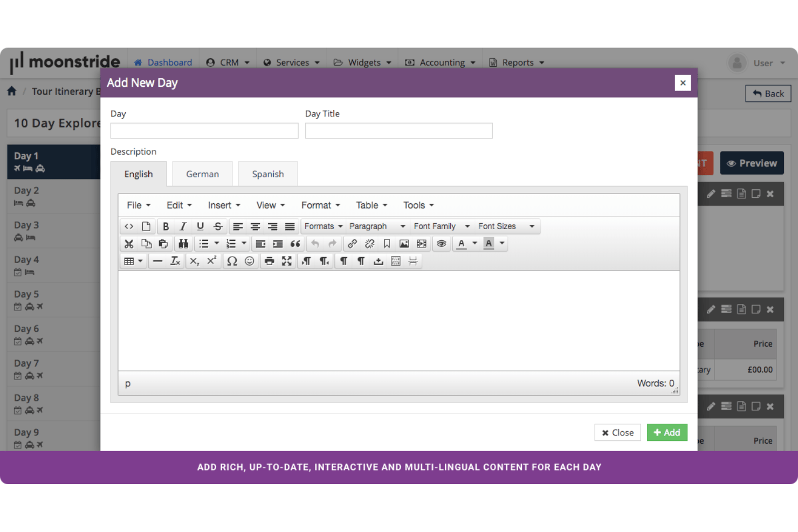Toggle italic formatting
This screenshot has height=532, width=798.
coord(183,226)
